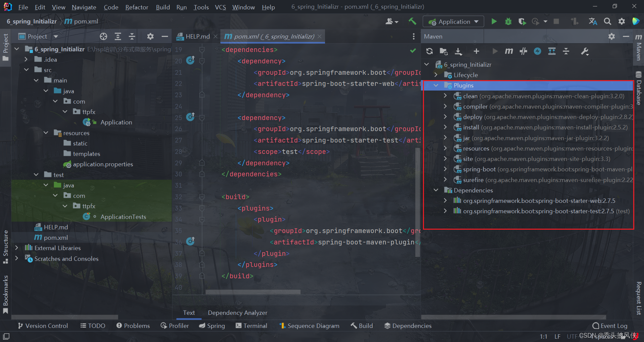The height and width of the screenshot is (342, 644).
Task: Show Maven dependencies diagram icon
Action: coord(552,51)
